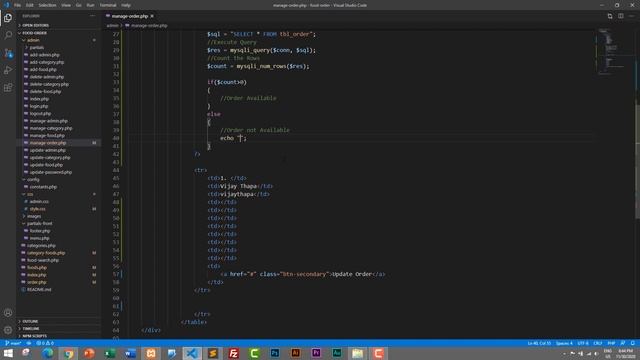Open the Search view in activity bar

pyautogui.click(x=8, y=36)
